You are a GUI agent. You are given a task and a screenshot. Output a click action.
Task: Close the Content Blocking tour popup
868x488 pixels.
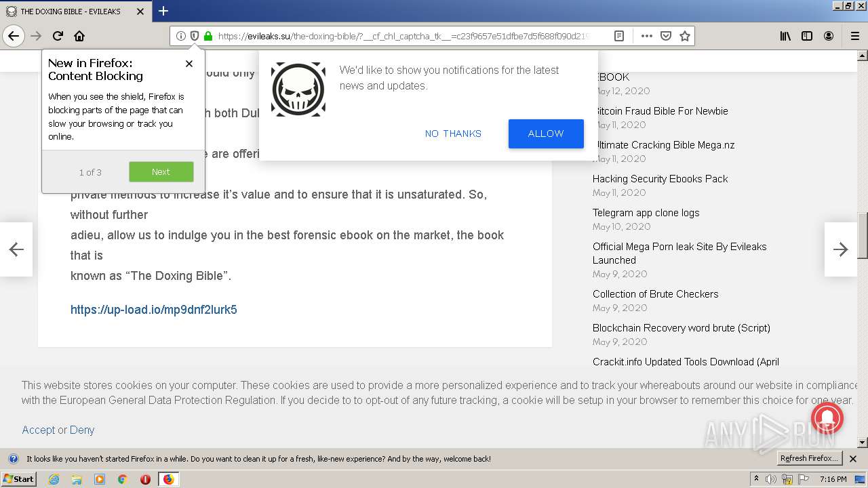point(189,64)
